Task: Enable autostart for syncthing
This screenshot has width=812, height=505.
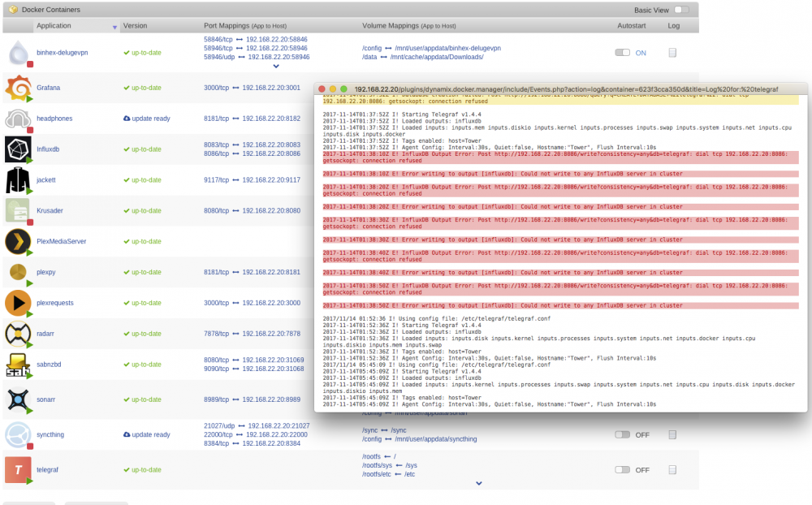Action: click(623, 435)
